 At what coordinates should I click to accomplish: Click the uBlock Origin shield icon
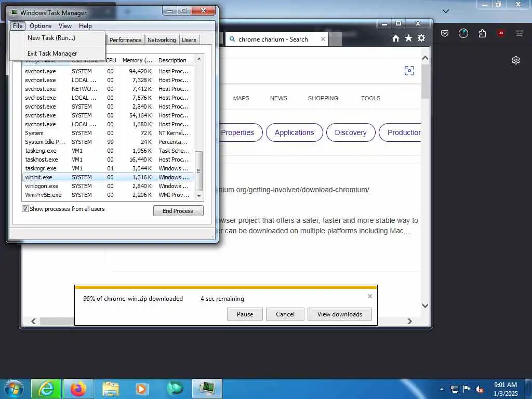(500, 33)
